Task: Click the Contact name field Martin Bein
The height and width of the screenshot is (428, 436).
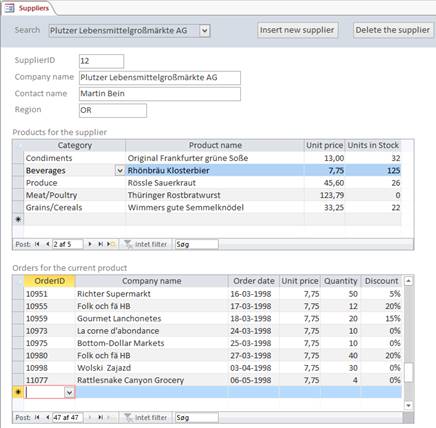Action: click(x=160, y=94)
